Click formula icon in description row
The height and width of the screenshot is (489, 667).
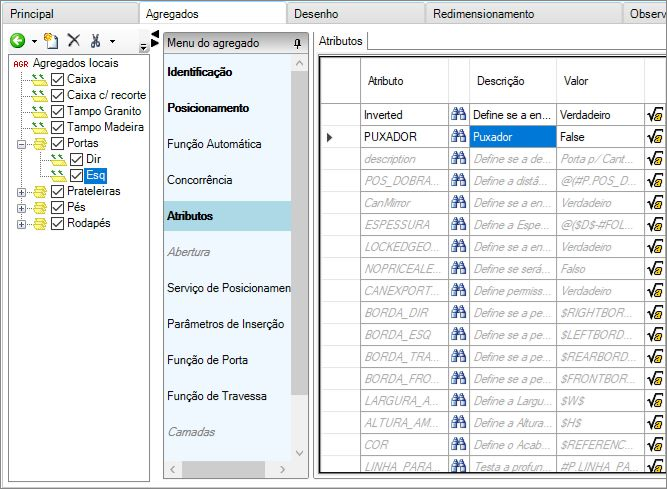tap(655, 159)
